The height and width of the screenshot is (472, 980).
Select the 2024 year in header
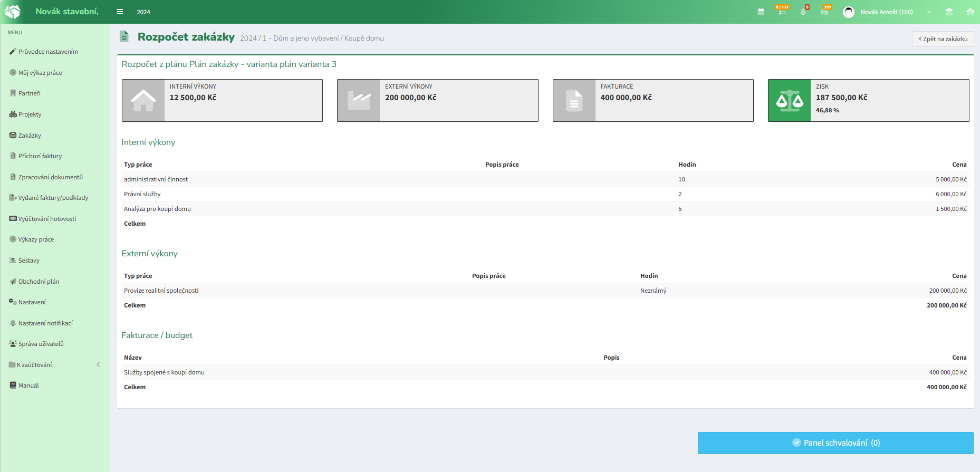pyautogui.click(x=143, y=12)
